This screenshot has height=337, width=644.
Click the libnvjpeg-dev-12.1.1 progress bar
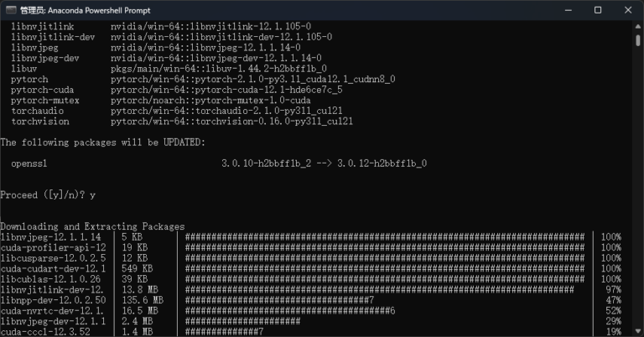(x=242, y=321)
